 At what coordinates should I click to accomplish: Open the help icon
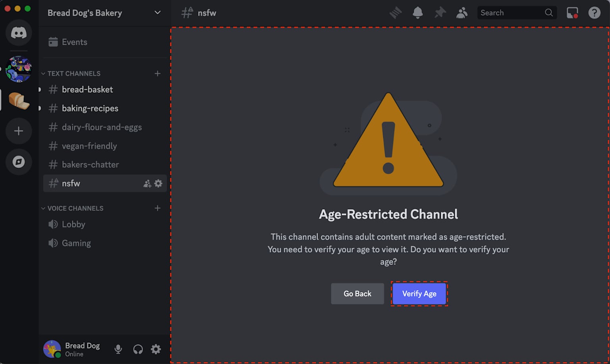594,12
